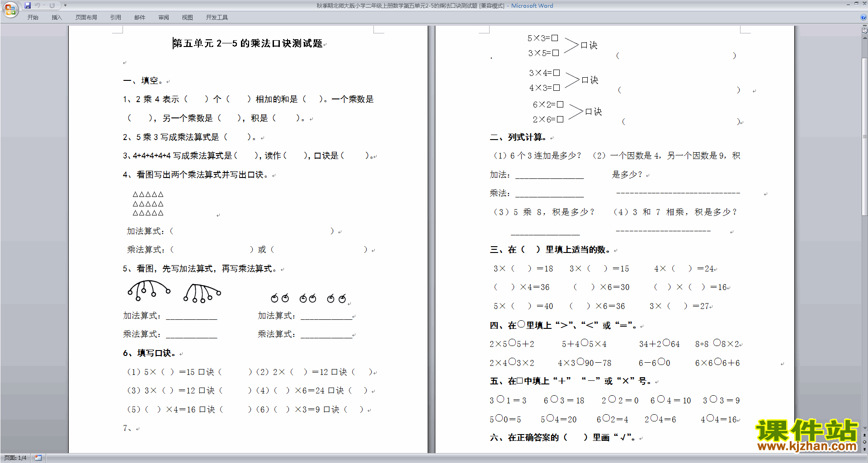The image size is (868, 463).
Task: Click the equation 6×2=□ on the right page
Action: click(x=548, y=104)
